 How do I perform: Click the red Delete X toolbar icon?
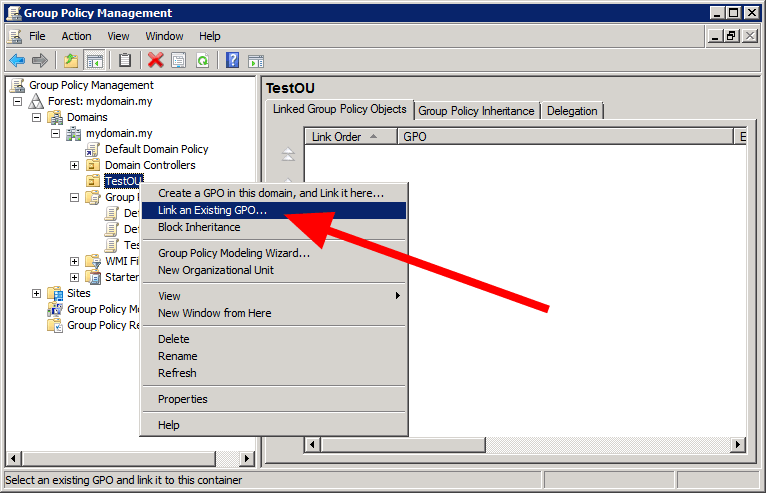pos(155,61)
